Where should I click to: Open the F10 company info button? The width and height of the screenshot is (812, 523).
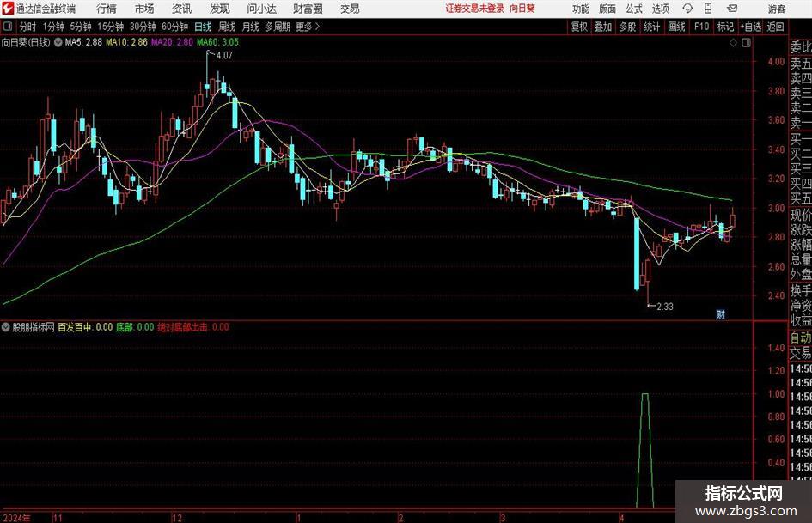tap(701, 27)
